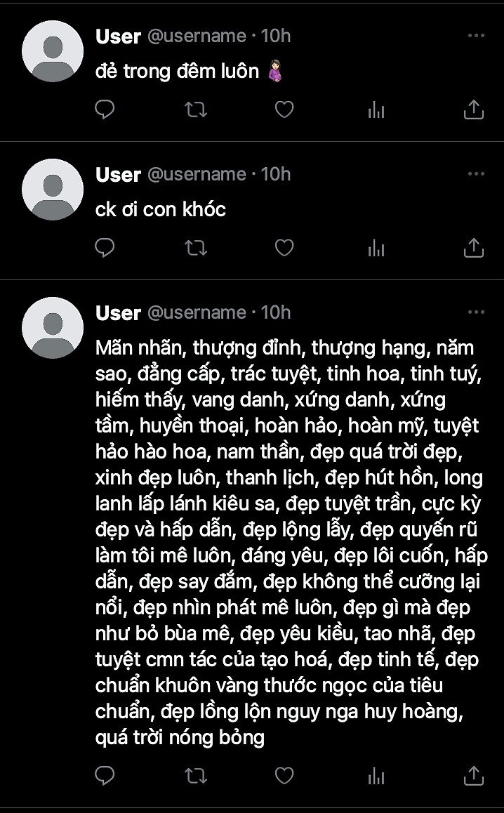Open more options on 'đẻ trong đêm luôn' tweet

pyautogui.click(x=476, y=36)
